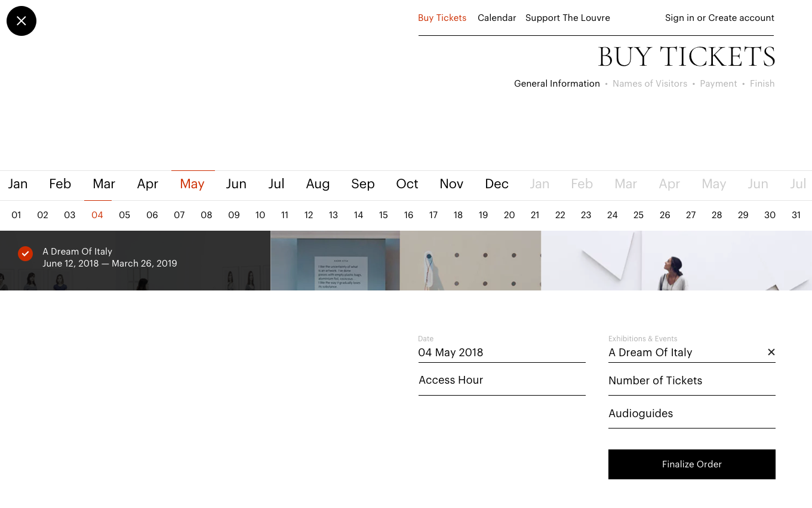Select the woman looking up exhibition thumbnail
Image resolution: width=812 pixels, height=508 pixels.
(676, 261)
